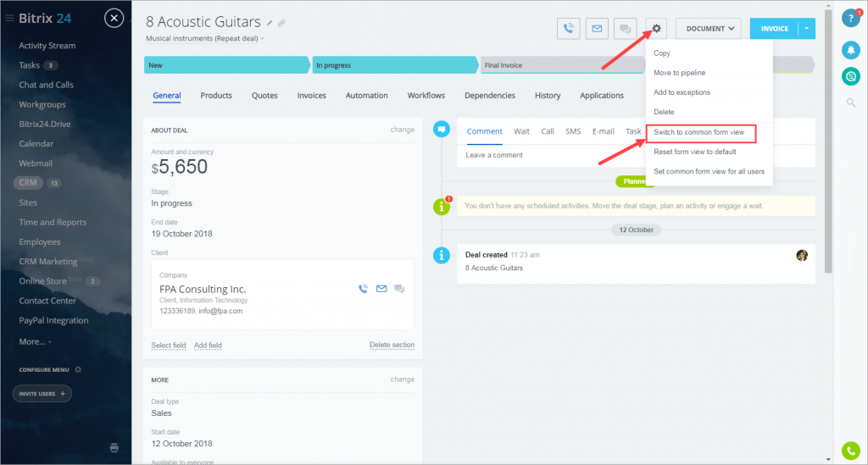868x465 pixels.
Task: Open the green chat messenger icon
Action: pos(851,76)
